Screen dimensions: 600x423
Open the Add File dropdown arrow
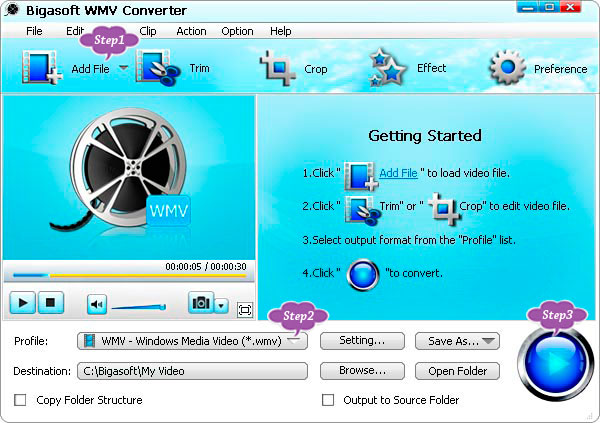click(123, 68)
